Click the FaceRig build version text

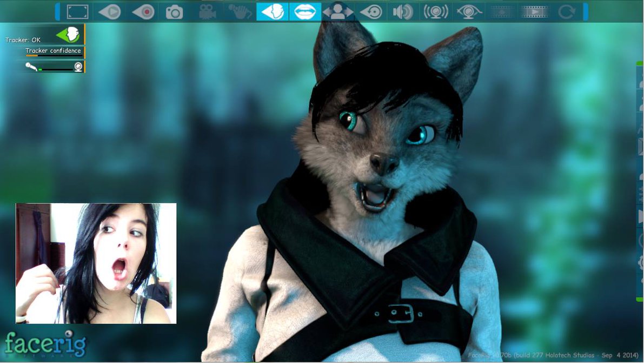pyautogui.click(x=553, y=355)
